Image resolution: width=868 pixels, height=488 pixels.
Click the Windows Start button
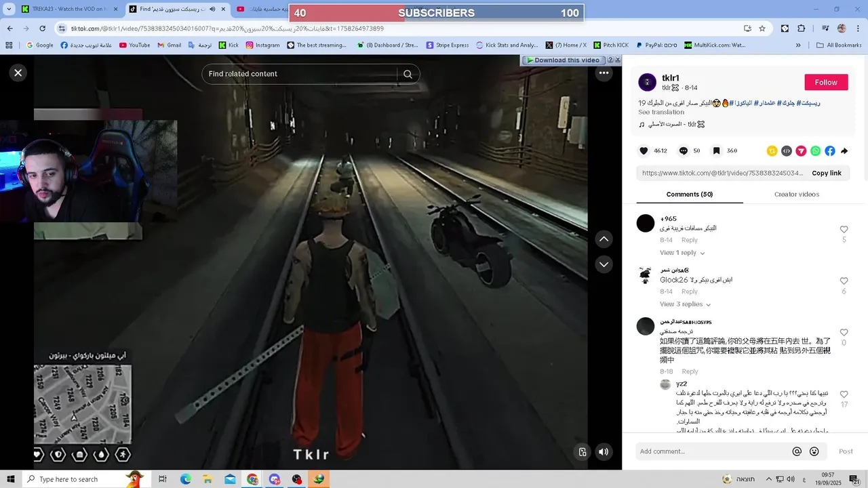[11, 479]
